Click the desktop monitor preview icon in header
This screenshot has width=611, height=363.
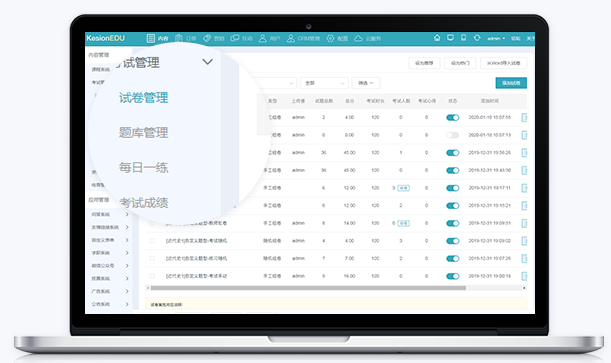click(x=450, y=38)
